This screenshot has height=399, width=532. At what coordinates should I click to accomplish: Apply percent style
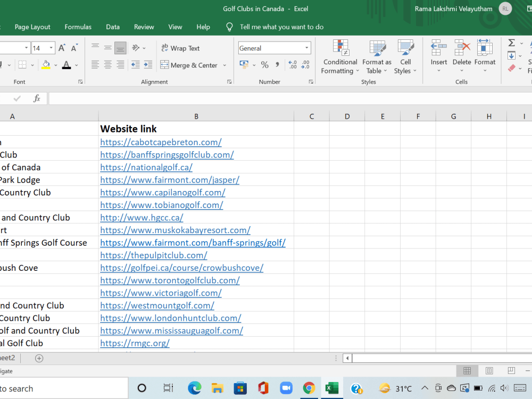pos(265,64)
